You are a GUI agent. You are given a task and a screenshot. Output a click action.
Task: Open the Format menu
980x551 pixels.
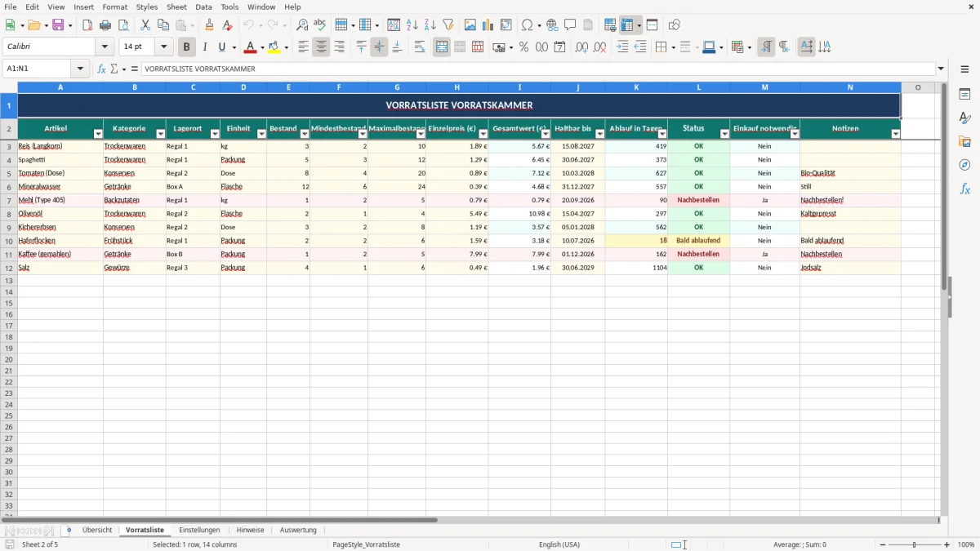pos(115,7)
